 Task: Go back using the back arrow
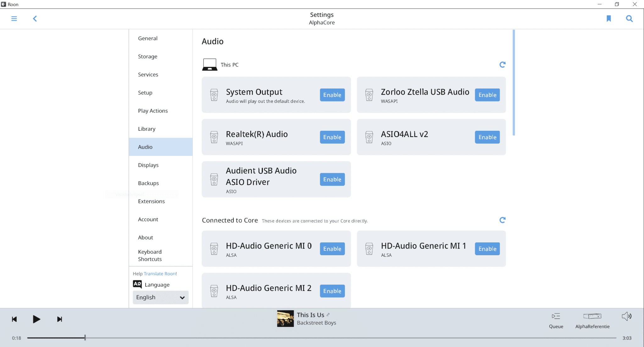pos(35,19)
